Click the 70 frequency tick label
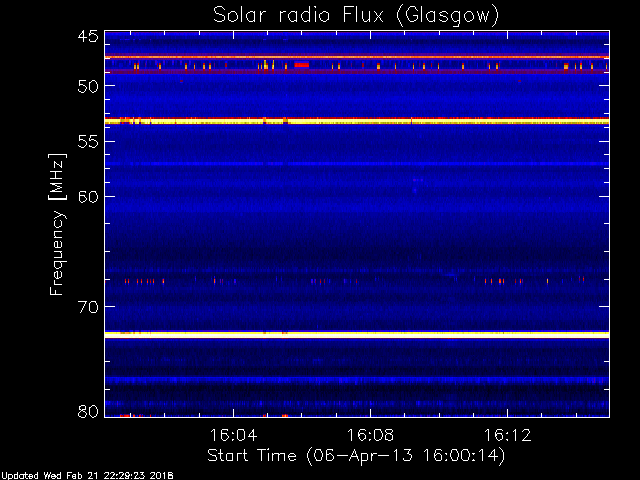640x480 pixels. (x=88, y=307)
